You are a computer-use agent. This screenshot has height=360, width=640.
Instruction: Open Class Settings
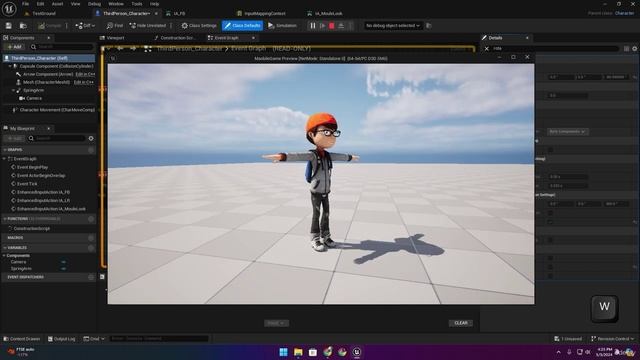point(199,26)
